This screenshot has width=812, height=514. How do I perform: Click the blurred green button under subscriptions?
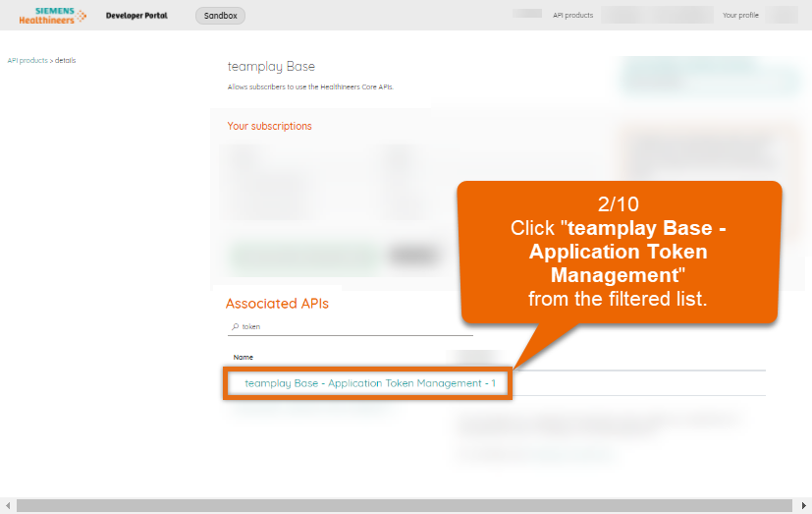(x=303, y=256)
